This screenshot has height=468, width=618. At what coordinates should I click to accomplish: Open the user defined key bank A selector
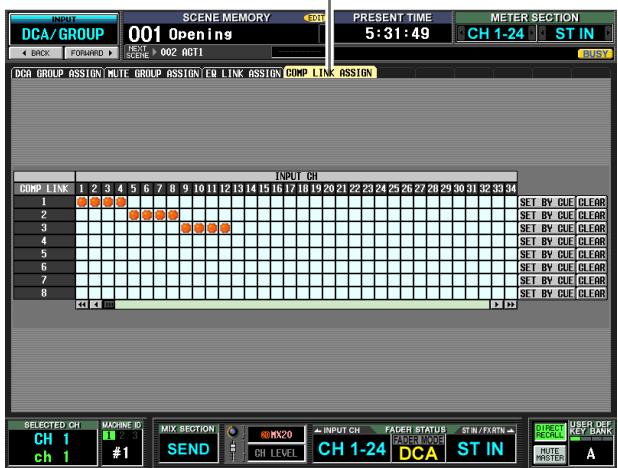point(590,453)
